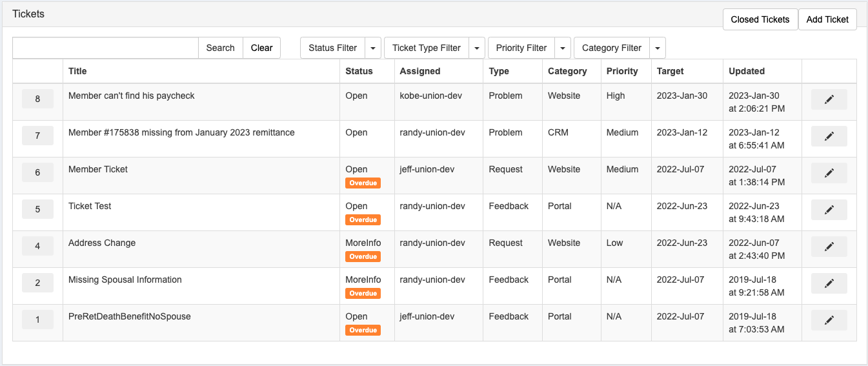Select ticket number 1 badge

(x=37, y=320)
